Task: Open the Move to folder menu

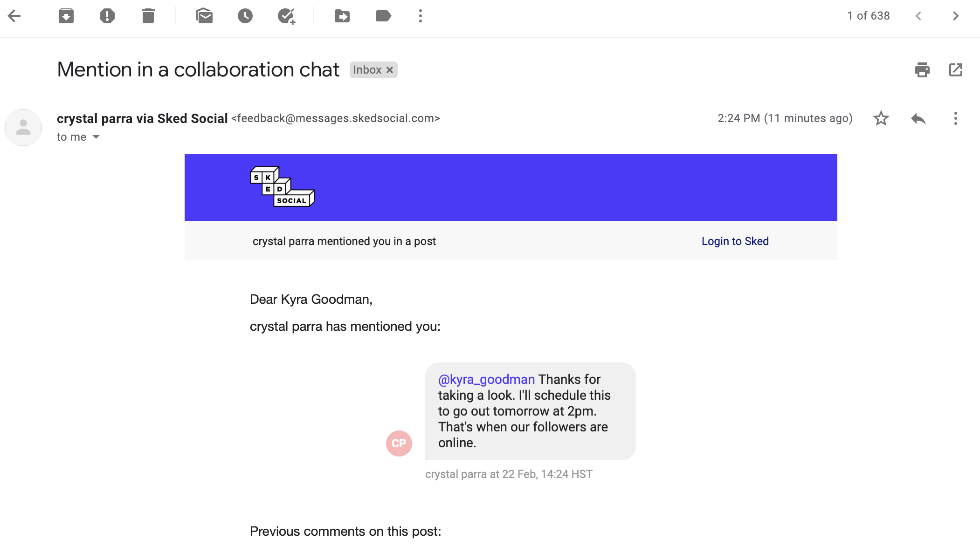Action: (342, 16)
